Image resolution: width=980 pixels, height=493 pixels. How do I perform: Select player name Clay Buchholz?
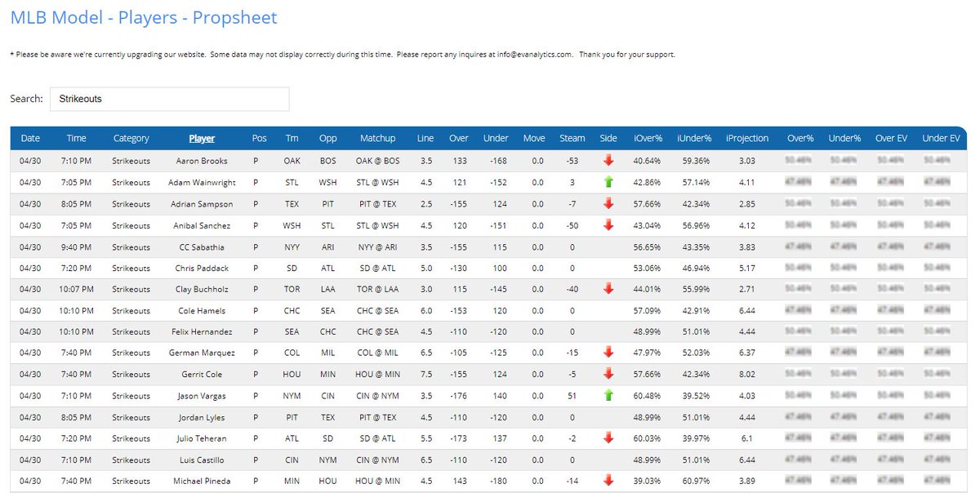[202, 288]
